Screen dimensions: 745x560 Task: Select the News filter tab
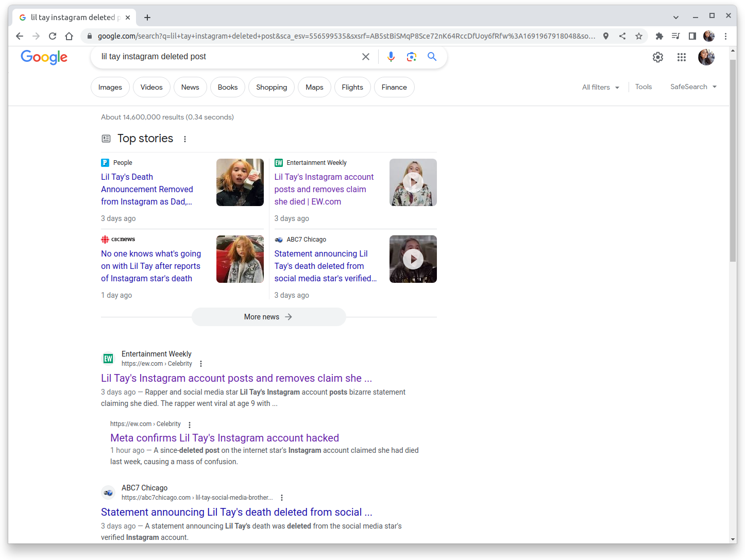190,87
